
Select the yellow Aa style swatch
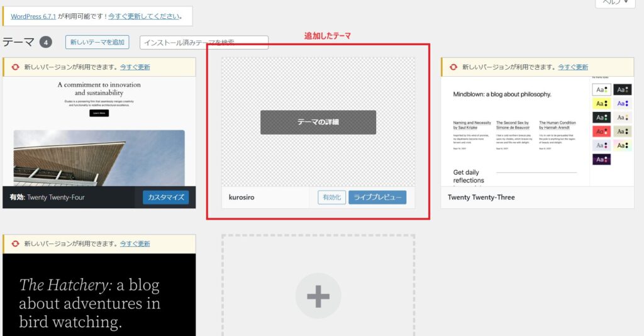602,103
